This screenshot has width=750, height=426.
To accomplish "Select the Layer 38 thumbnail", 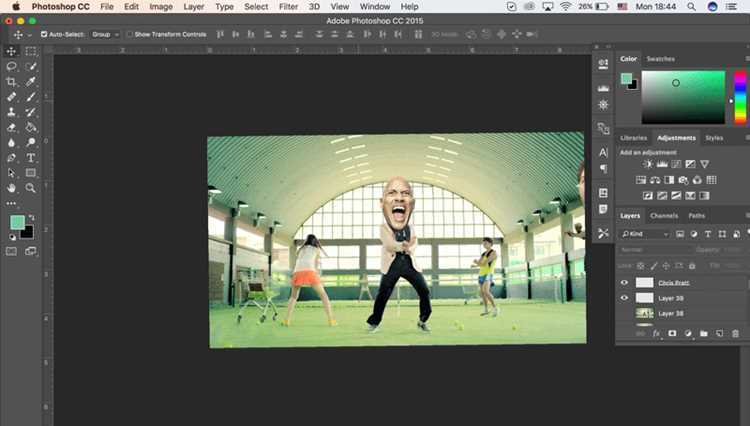I will point(644,314).
